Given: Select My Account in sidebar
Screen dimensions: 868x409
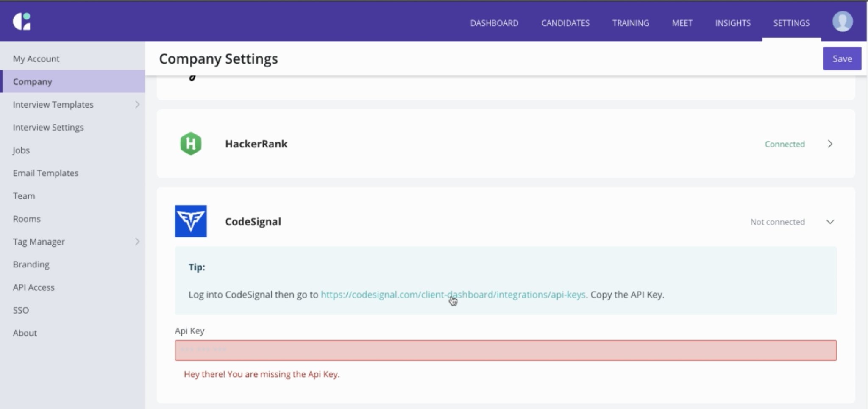Looking at the screenshot, I should tap(36, 59).
